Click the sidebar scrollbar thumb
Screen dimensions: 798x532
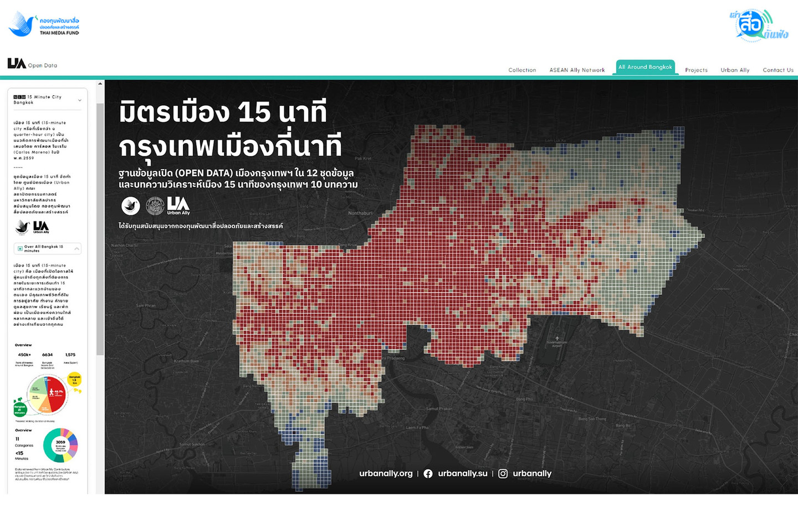(x=100, y=229)
